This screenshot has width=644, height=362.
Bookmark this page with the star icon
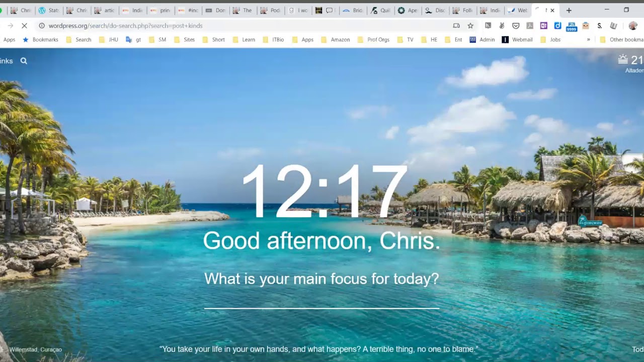470,26
